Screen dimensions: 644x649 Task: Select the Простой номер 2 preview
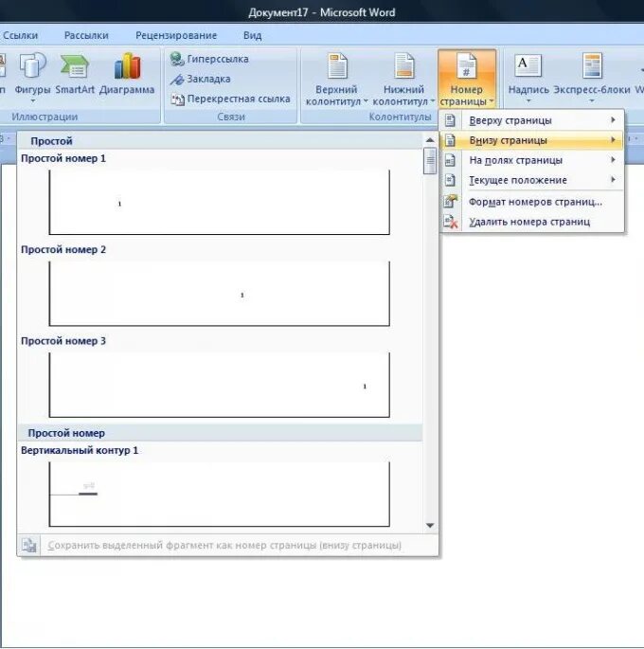[x=219, y=294]
